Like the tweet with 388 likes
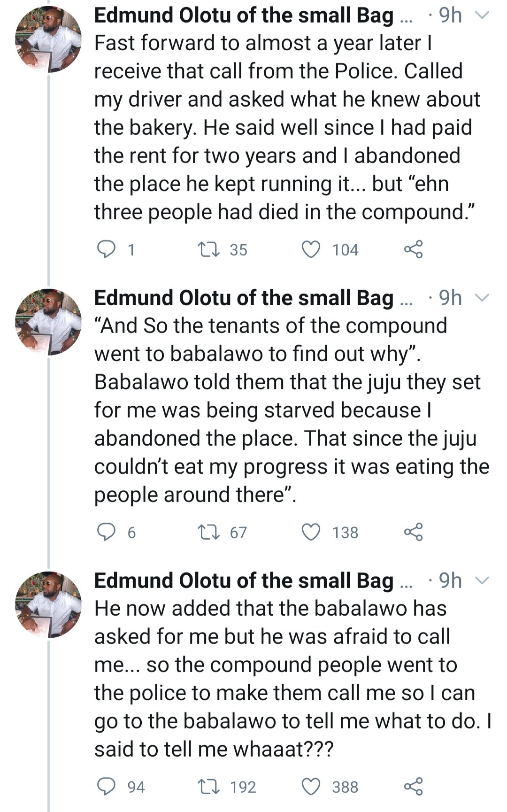The width and height of the screenshot is (507, 812). [311, 787]
